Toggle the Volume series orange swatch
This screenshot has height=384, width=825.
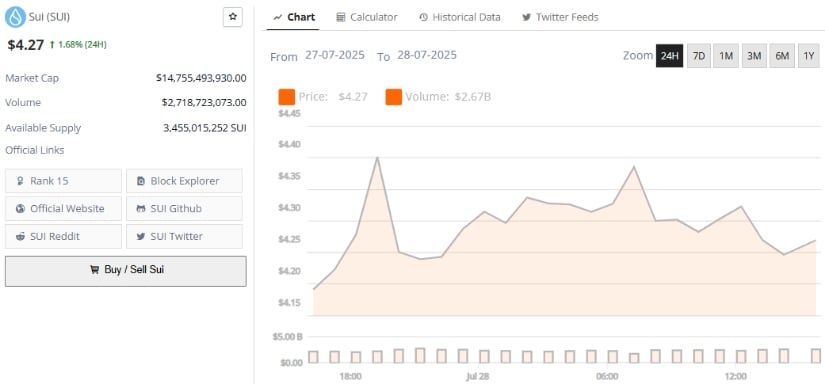click(x=394, y=97)
